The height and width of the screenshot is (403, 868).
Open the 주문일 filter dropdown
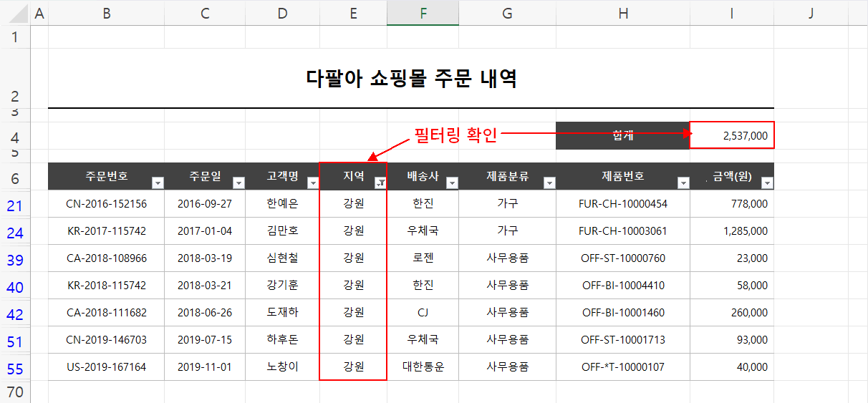click(x=239, y=183)
